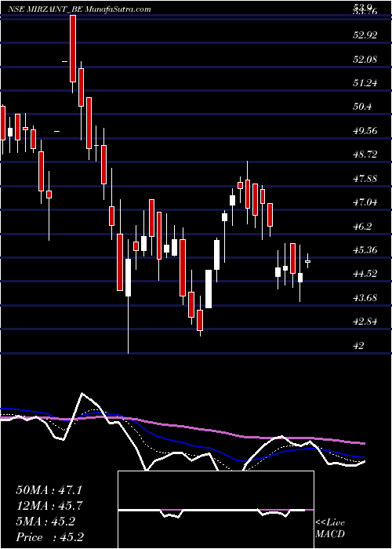The image size is (392, 549).
Task: Click the 50.4 price axis label
Action: tap(363, 107)
